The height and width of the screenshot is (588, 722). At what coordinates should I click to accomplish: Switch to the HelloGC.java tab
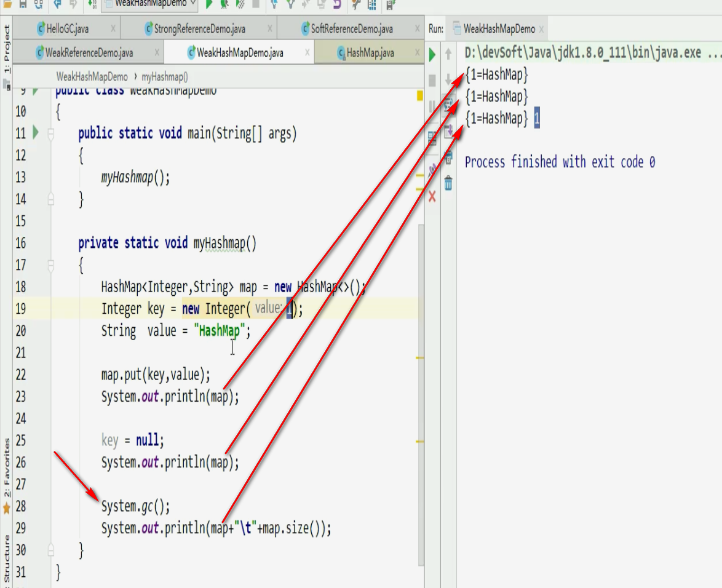(67, 28)
